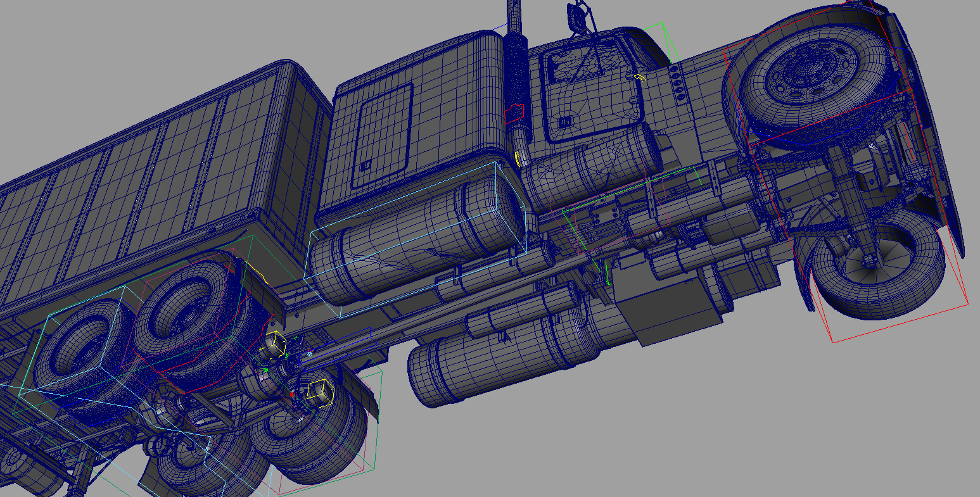Select the rear wheel inside red bounding box

(x=184, y=310)
